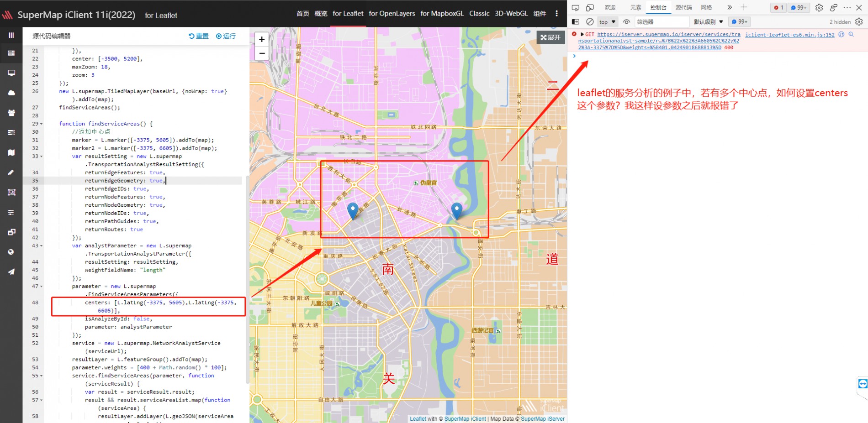
Task: Open 组件 navigation item
Action: tap(540, 14)
